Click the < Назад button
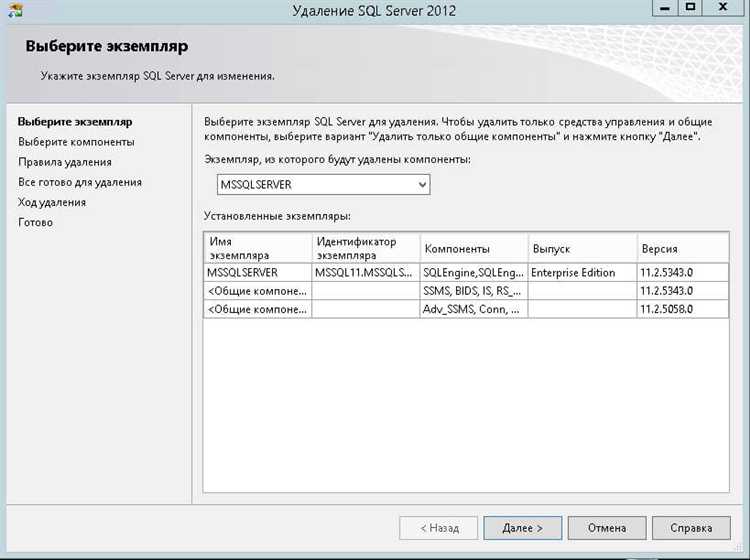The height and width of the screenshot is (560, 750). 439,528
